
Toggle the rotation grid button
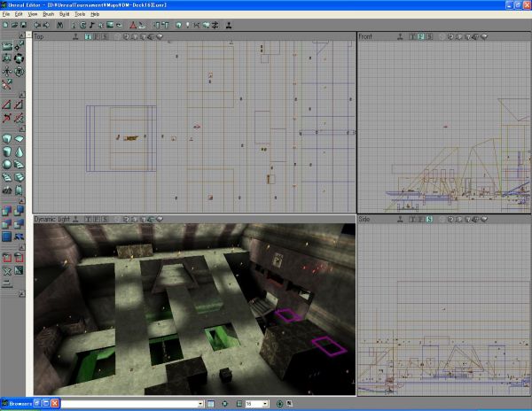click(x=279, y=404)
